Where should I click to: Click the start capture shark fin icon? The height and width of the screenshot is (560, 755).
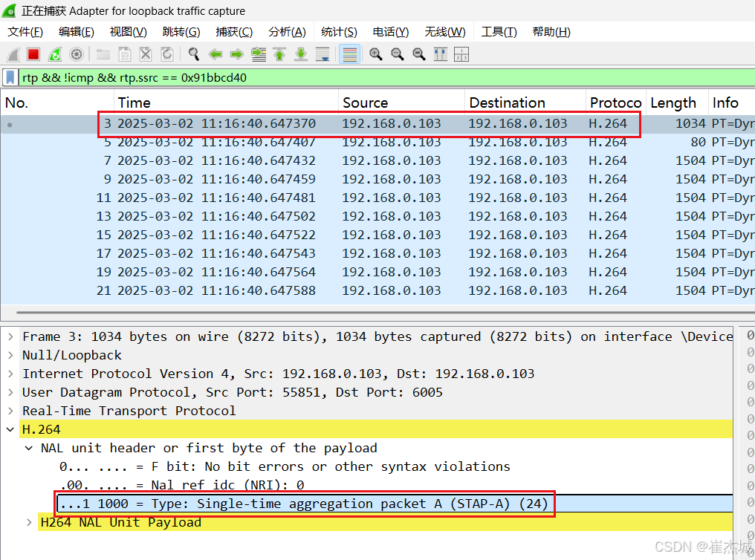click(13, 54)
